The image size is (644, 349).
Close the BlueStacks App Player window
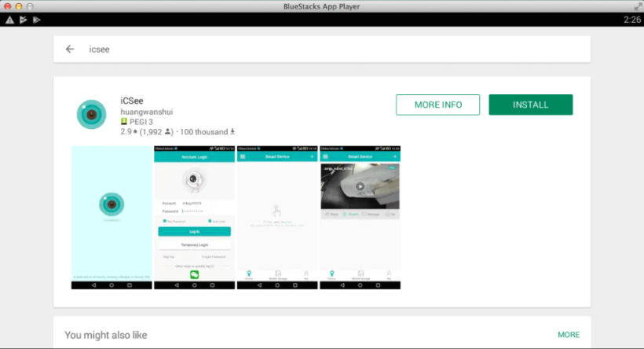coord(7,6)
